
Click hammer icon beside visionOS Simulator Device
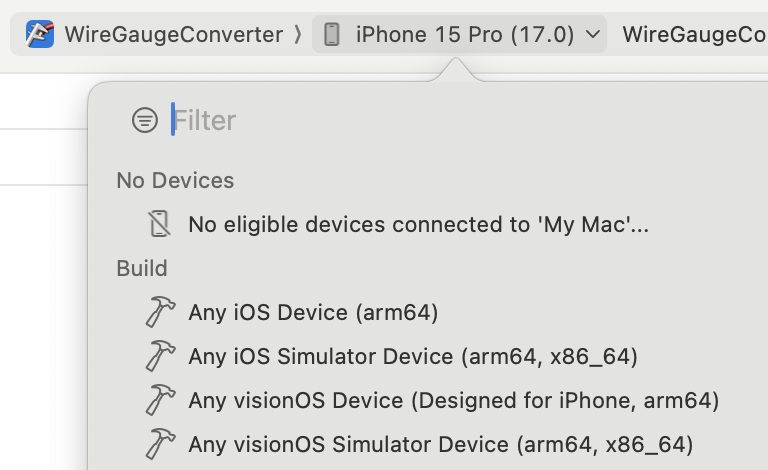[160, 444]
